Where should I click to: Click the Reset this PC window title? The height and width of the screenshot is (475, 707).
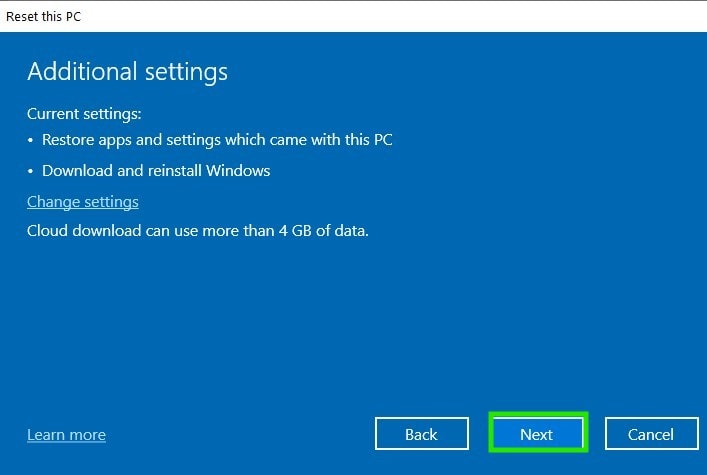coord(43,17)
